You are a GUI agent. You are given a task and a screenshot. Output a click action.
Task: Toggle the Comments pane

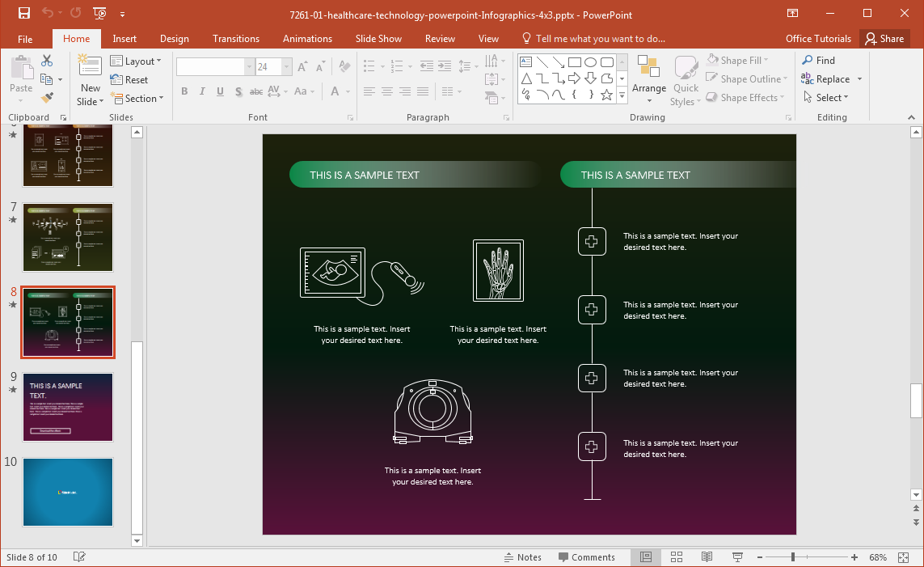[586, 557]
